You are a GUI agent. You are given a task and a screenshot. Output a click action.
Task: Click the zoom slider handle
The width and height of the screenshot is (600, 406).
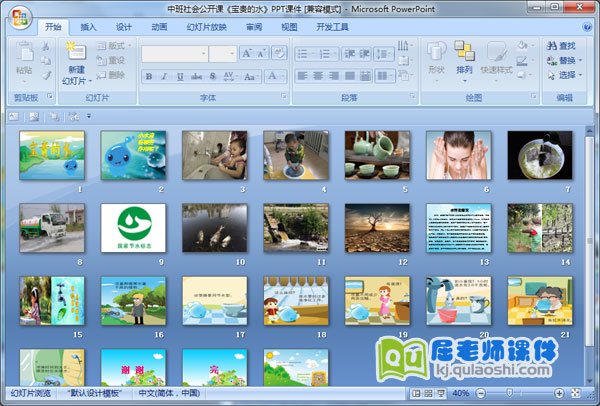[x=509, y=393]
